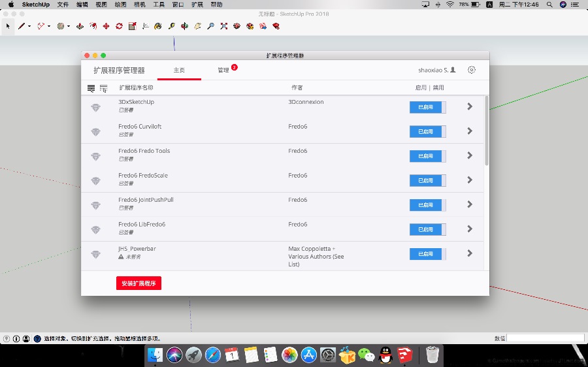Expand Fredo6 FredoScale details chevron
This screenshot has height=367, width=588.
coord(470,180)
